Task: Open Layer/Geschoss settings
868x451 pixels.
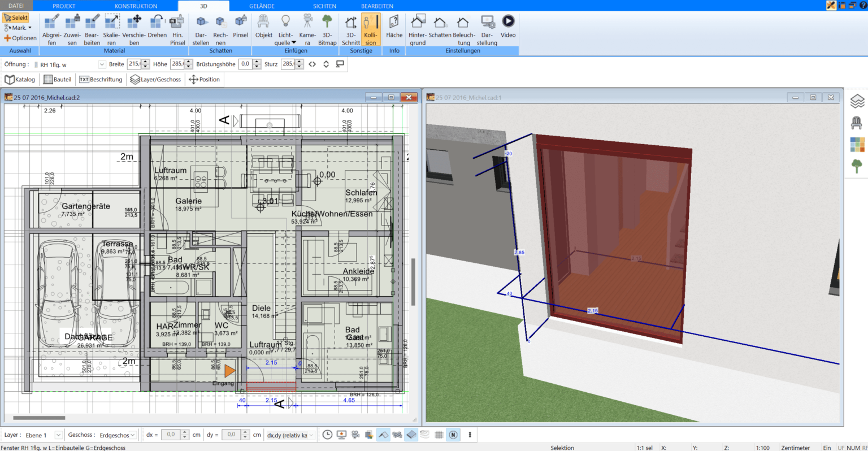Action: click(x=155, y=80)
